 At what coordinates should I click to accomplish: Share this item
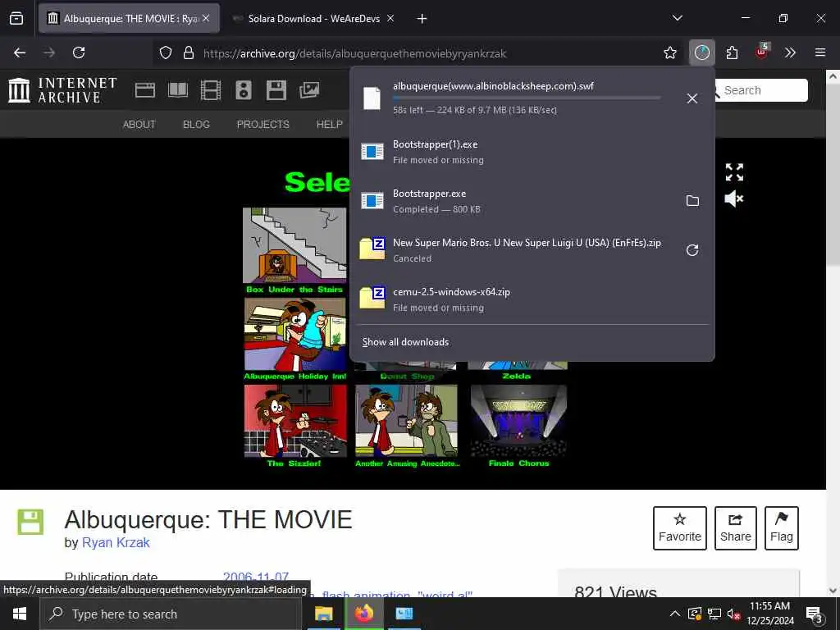coord(736,528)
